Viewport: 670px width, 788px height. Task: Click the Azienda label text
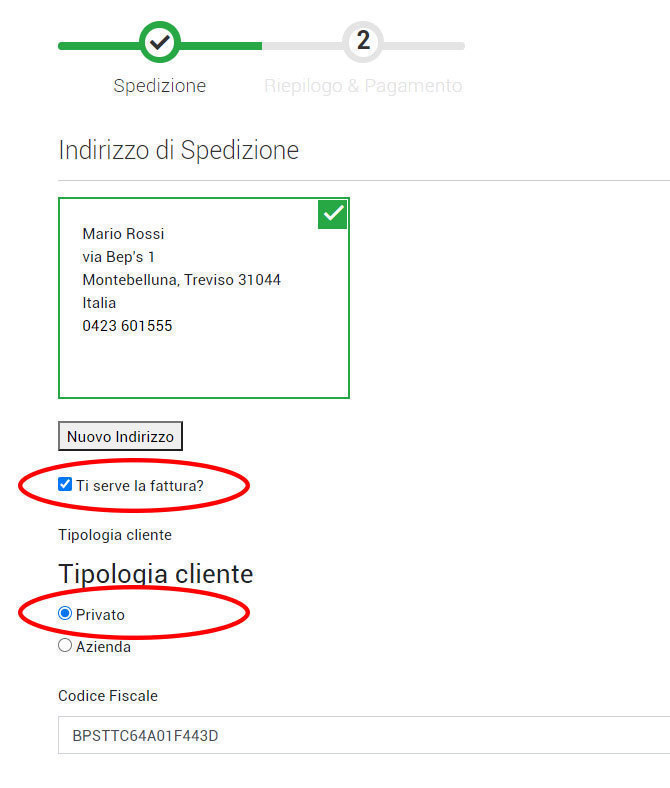coord(103,647)
